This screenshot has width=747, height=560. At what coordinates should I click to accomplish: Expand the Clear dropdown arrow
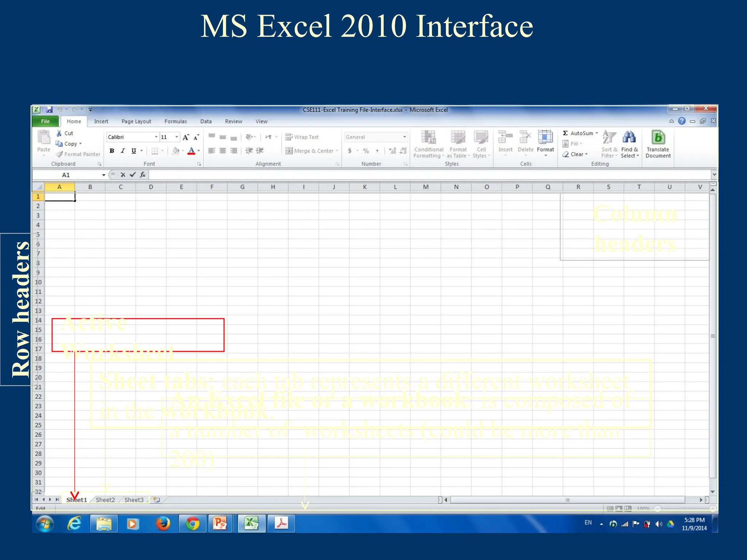(x=586, y=154)
